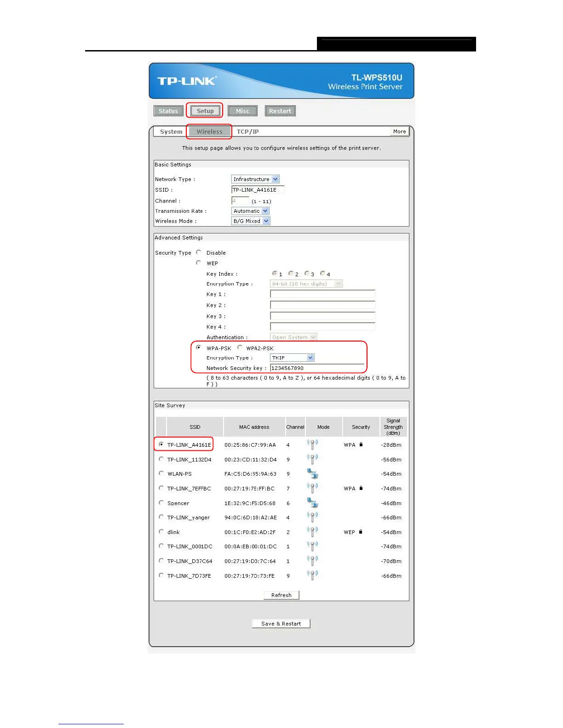Open the Open System authentication dropdown
Image resolution: width=563 pixels, height=728 pixels.
click(x=293, y=337)
